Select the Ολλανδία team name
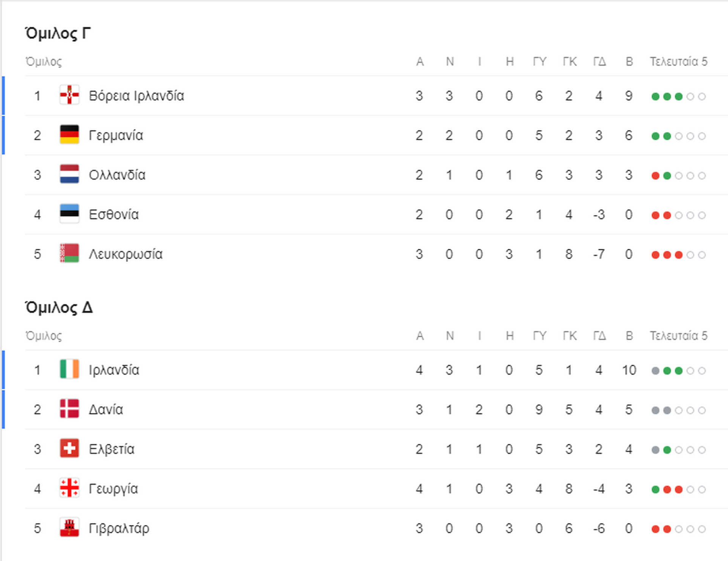Viewport: 728px width, 561px height. [x=117, y=175]
